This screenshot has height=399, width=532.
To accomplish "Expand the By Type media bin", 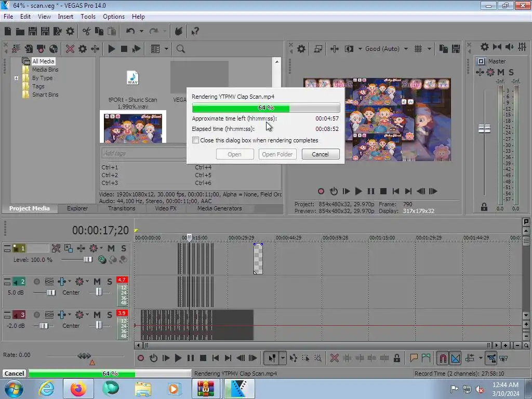I will coord(16,78).
